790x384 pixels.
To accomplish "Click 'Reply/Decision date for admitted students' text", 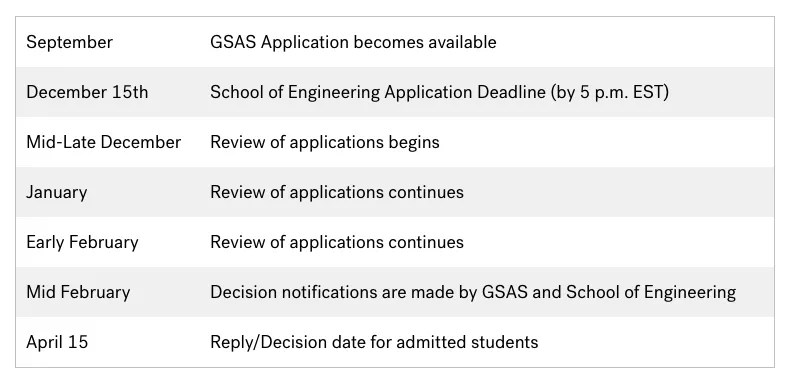I will [x=374, y=343].
